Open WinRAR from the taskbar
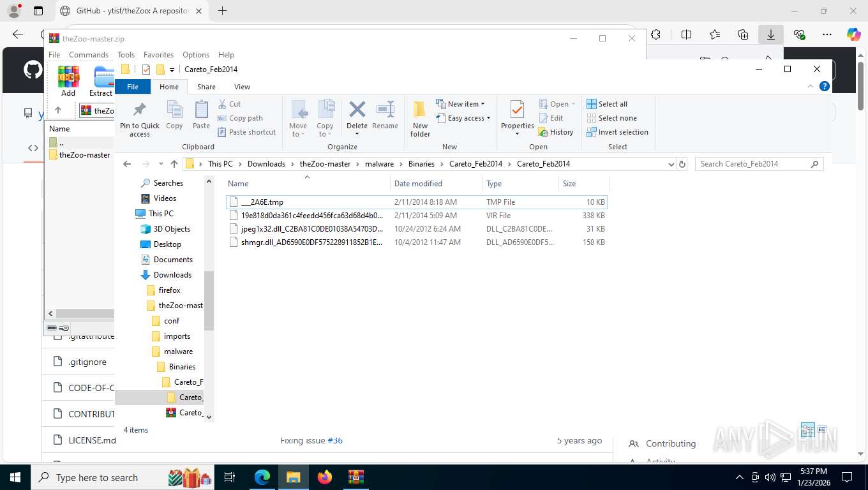The height and width of the screenshot is (490, 868). 355,477
